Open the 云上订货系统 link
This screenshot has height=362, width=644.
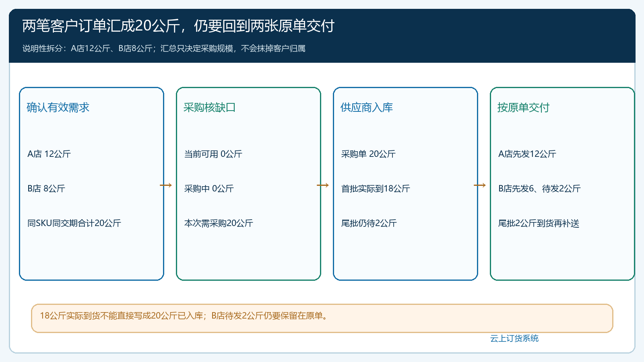514,338
